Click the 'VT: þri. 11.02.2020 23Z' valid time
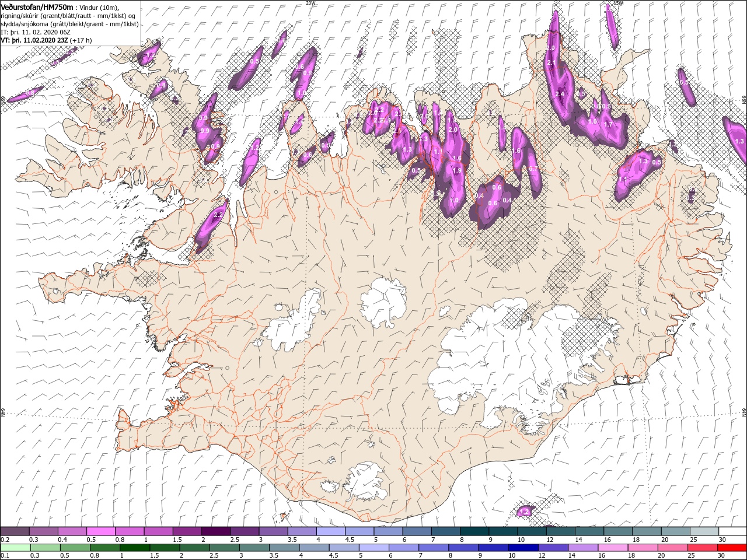 [34, 40]
